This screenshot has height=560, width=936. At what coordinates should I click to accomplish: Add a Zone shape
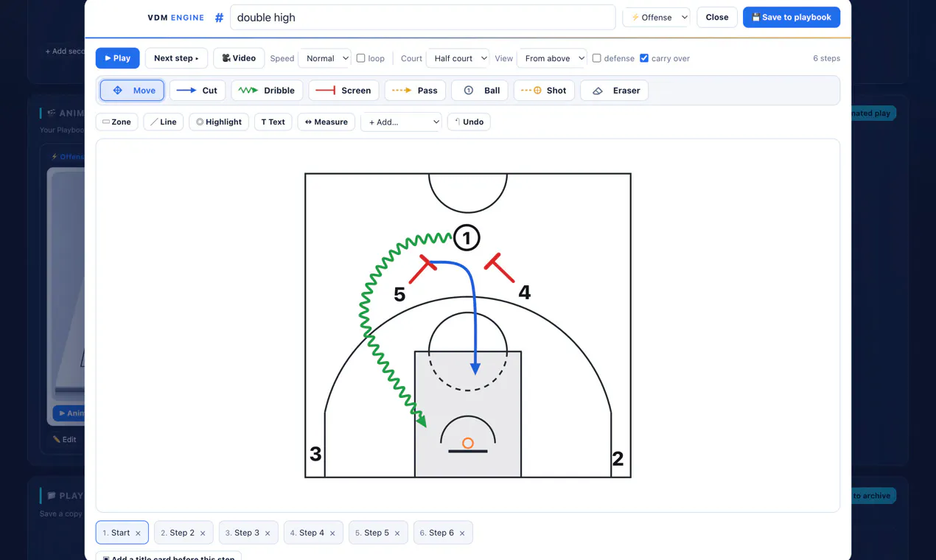[116, 122]
